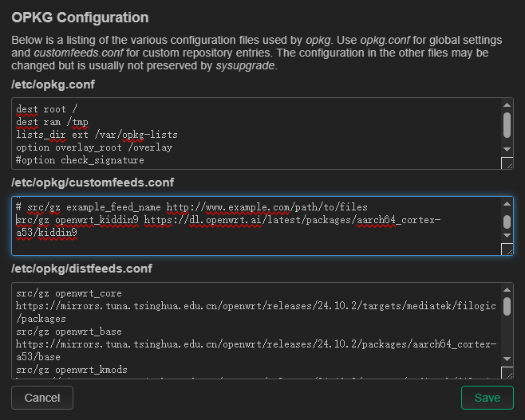The image size is (525, 420).
Task: Click the Save button
Action: pyautogui.click(x=487, y=398)
